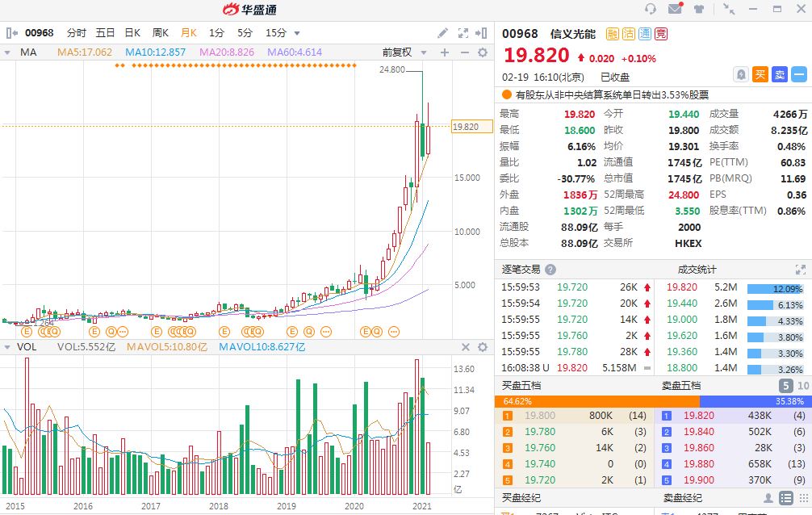Switch to the 五日 five-day tab

(105, 33)
